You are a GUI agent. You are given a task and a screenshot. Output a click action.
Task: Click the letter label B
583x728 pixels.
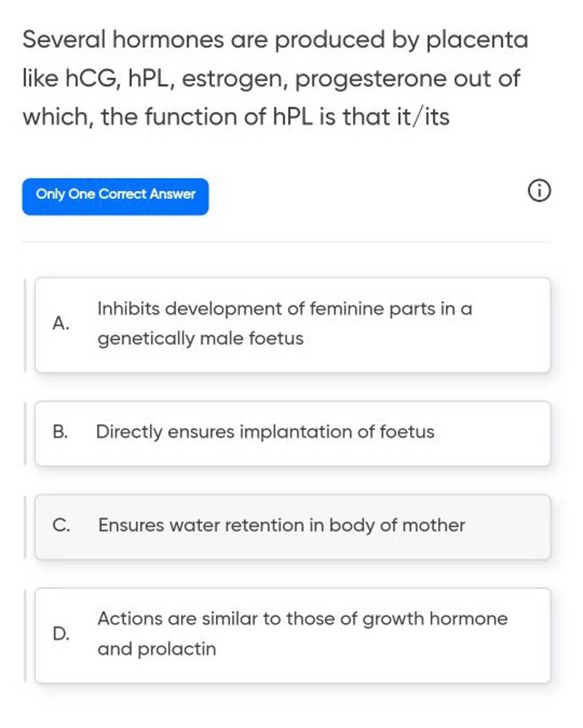tap(60, 432)
